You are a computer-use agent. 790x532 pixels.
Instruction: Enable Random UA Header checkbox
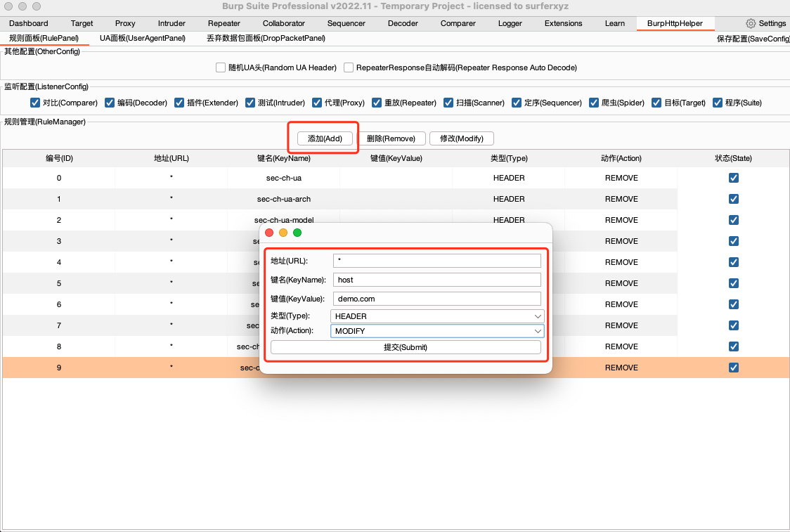221,67
